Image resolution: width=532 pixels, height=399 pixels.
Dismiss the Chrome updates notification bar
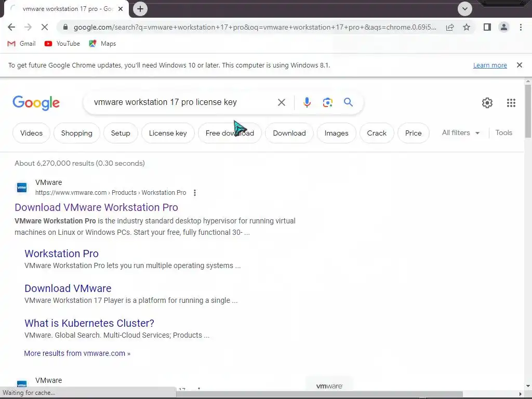click(x=520, y=65)
